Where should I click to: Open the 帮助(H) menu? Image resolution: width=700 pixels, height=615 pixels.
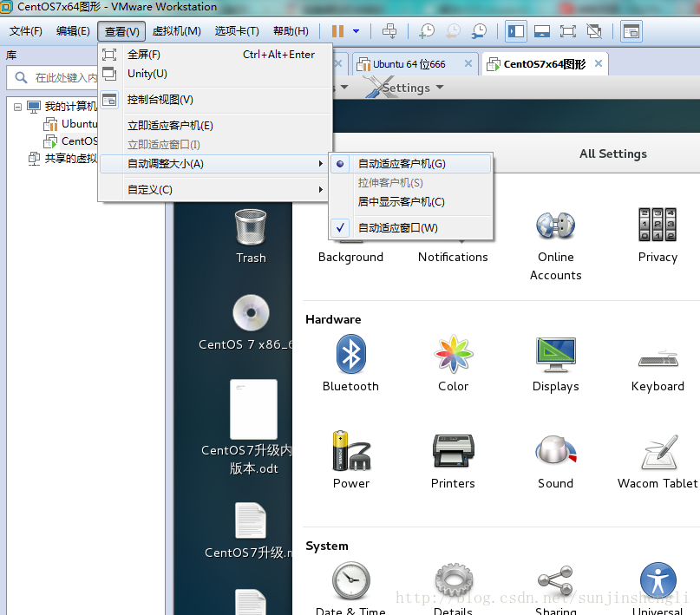point(291,31)
